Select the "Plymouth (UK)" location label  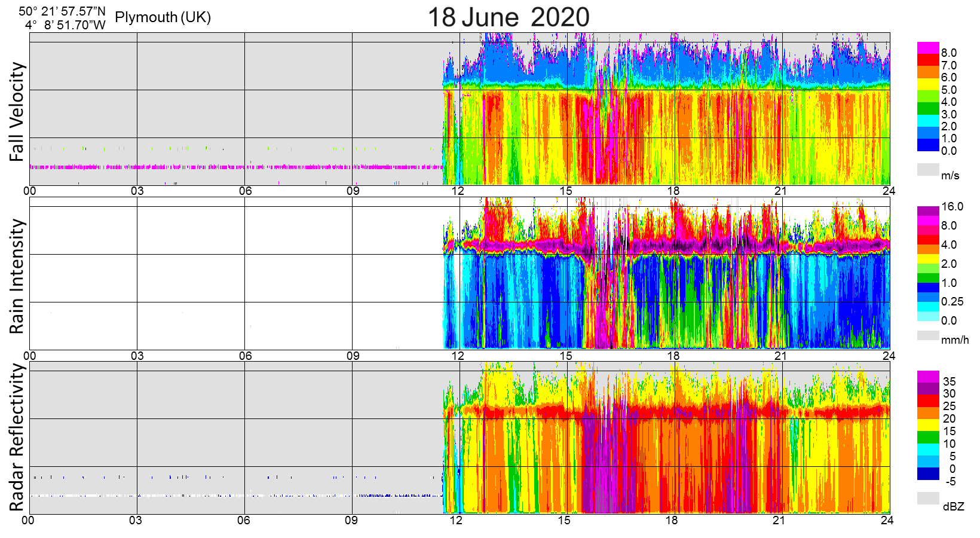click(163, 17)
